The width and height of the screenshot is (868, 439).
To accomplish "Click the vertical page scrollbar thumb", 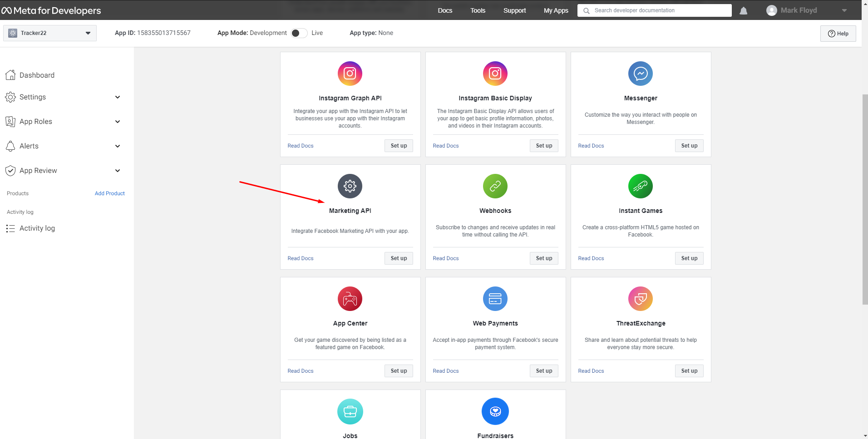I will point(865,200).
